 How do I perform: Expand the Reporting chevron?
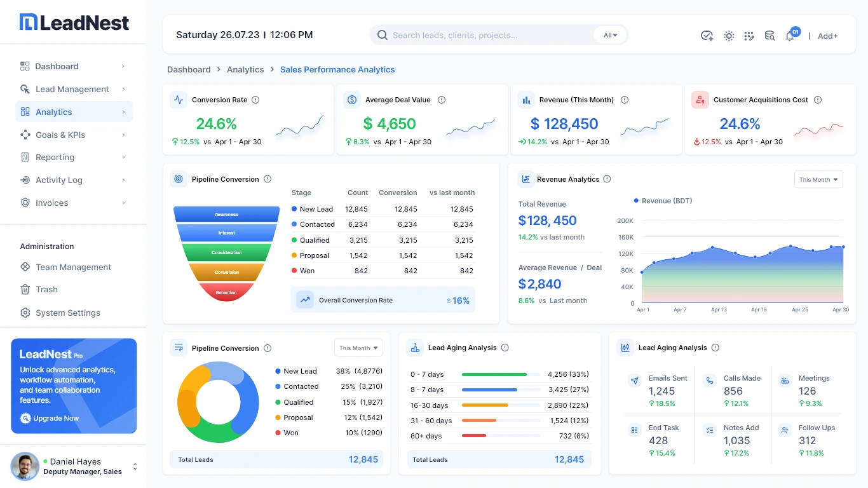coord(123,157)
